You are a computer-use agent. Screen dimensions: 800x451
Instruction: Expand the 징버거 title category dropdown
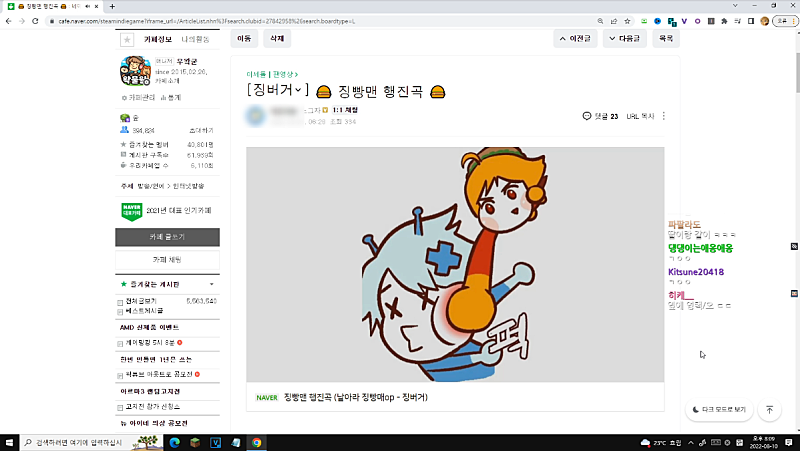[298, 90]
